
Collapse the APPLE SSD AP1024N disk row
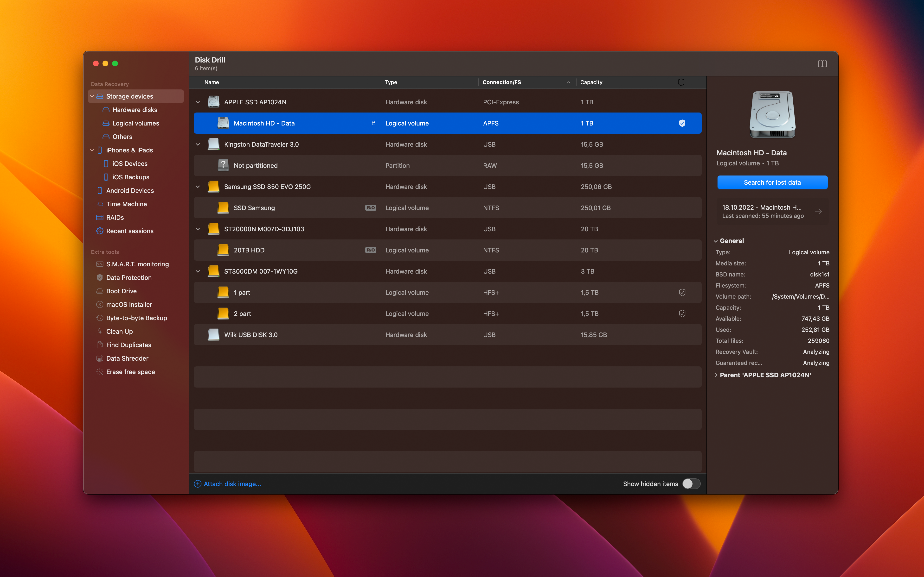(x=198, y=102)
